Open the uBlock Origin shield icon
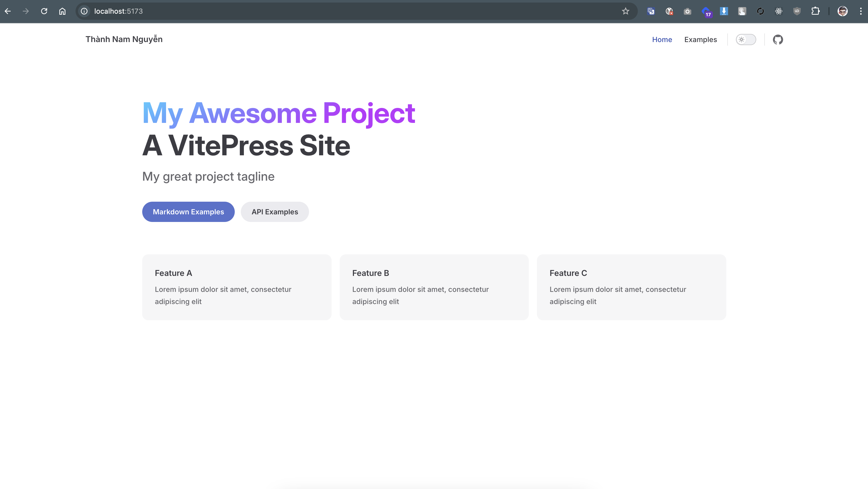The width and height of the screenshot is (868, 489). tap(797, 11)
